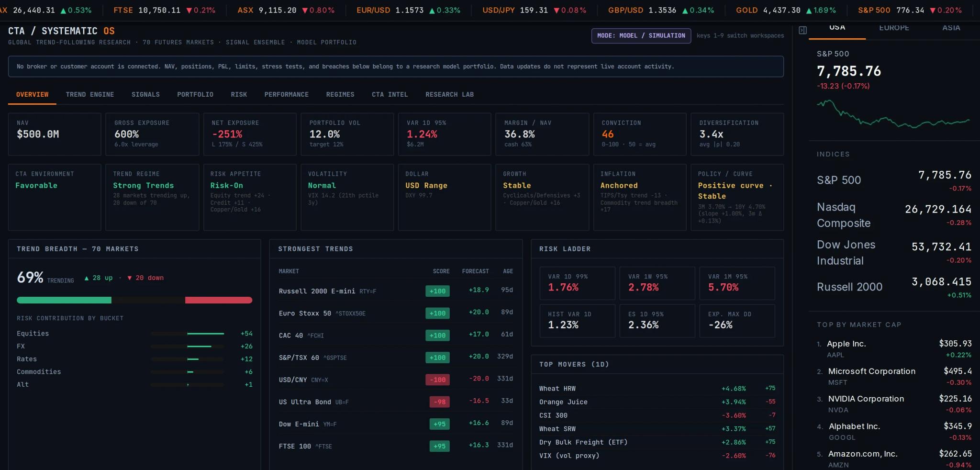The height and width of the screenshot is (470, 980).
Task: Click the Trend Regime Strong Trends card
Action: point(152,197)
